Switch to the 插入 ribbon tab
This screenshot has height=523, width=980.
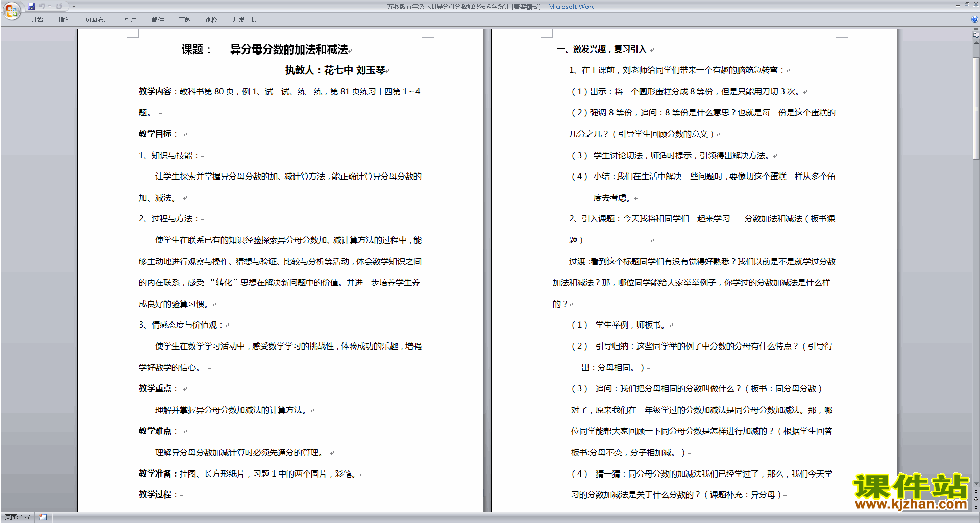[64, 20]
